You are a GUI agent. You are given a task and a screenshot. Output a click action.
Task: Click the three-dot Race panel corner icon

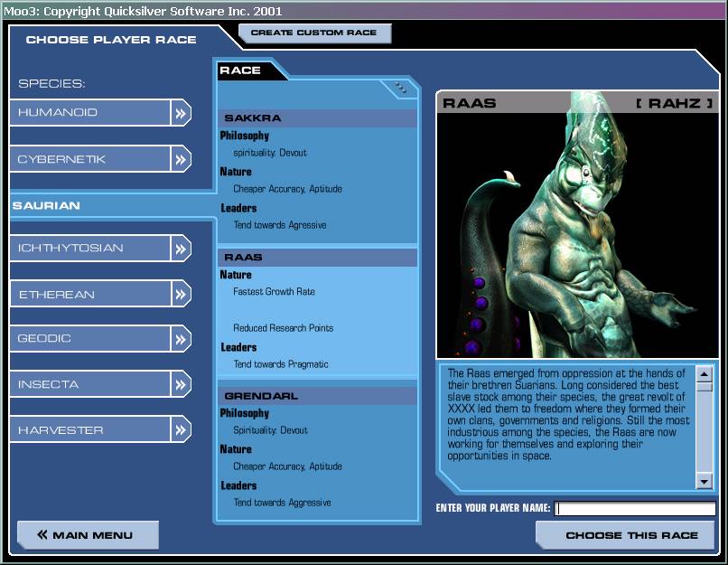click(x=401, y=87)
